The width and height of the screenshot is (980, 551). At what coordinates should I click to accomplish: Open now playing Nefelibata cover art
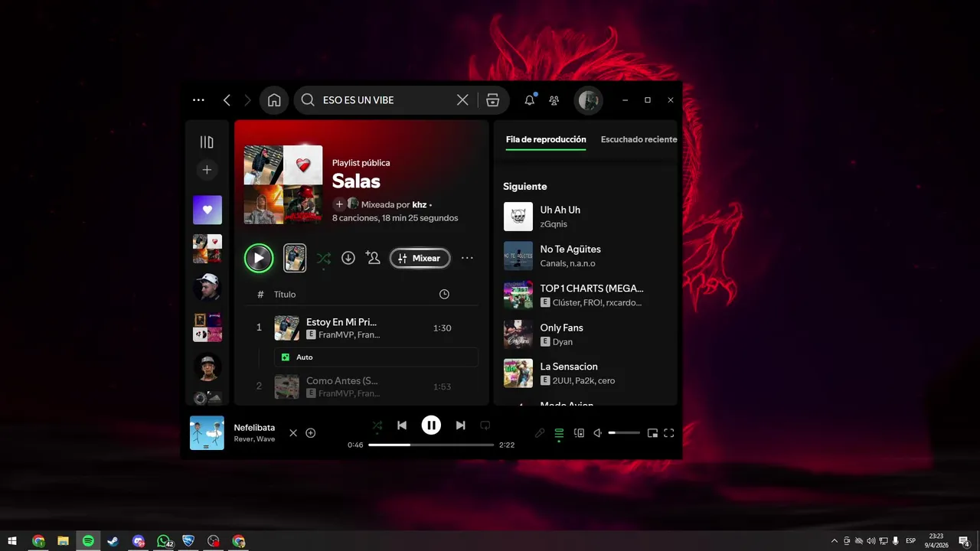(207, 433)
